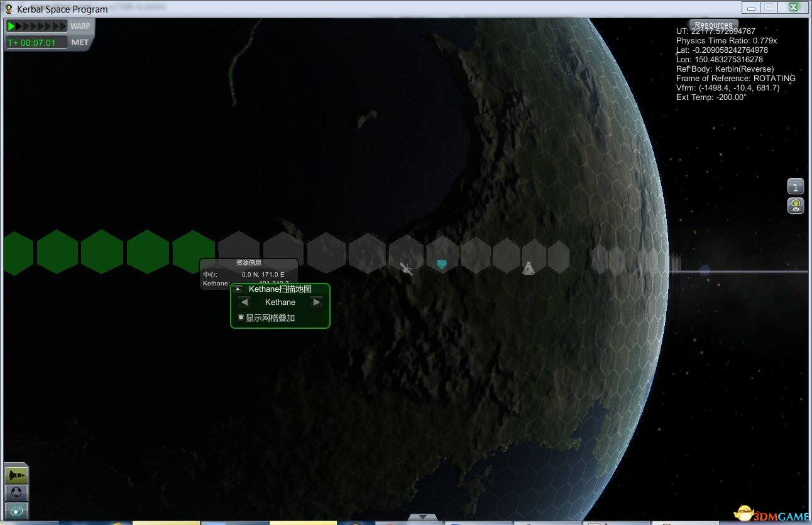
Task: Select the staging mode rocket icon
Action: (16, 475)
